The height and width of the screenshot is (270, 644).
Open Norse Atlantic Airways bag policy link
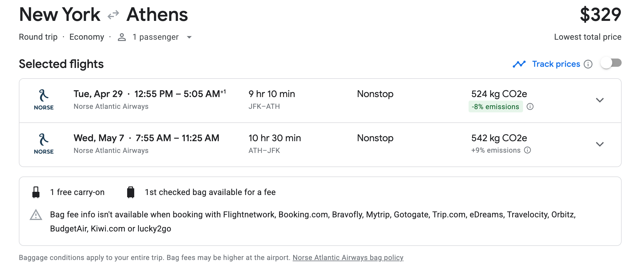click(348, 258)
